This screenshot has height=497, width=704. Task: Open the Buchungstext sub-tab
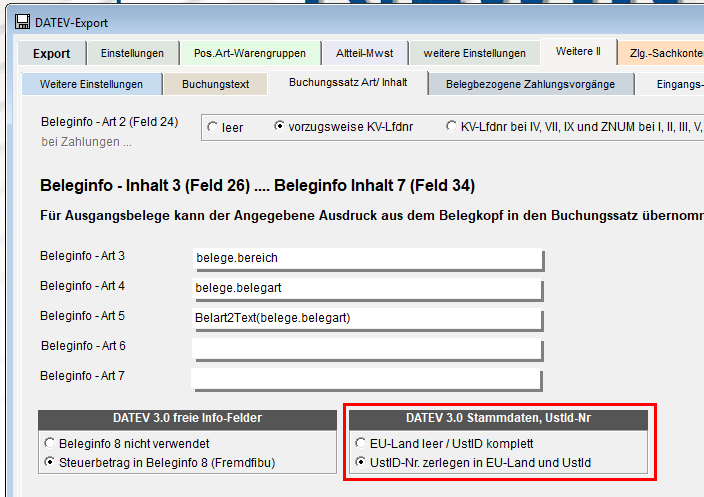(x=216, y=84)
